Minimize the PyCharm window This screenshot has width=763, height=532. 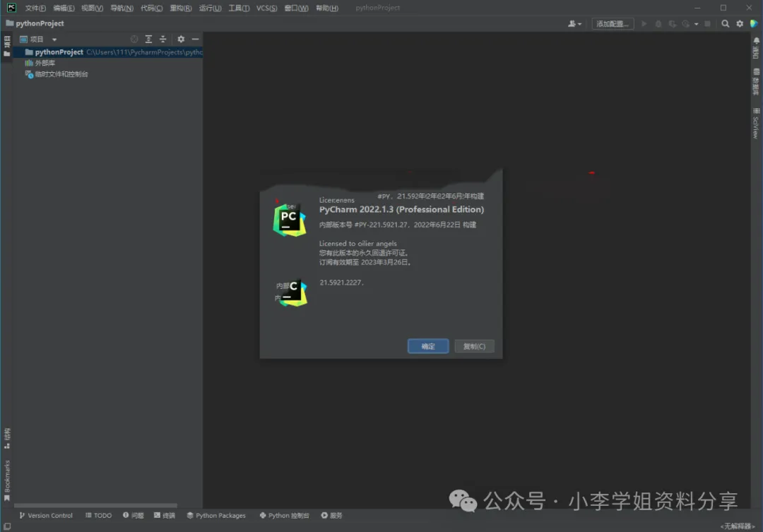click(x=697, y=8)
